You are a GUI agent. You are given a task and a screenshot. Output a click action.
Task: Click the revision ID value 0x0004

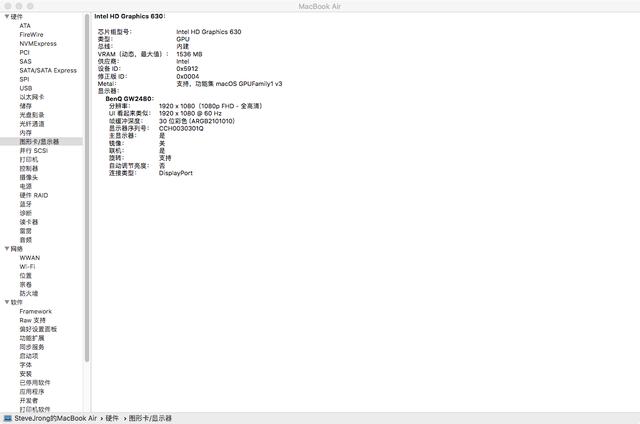[188, 76]
